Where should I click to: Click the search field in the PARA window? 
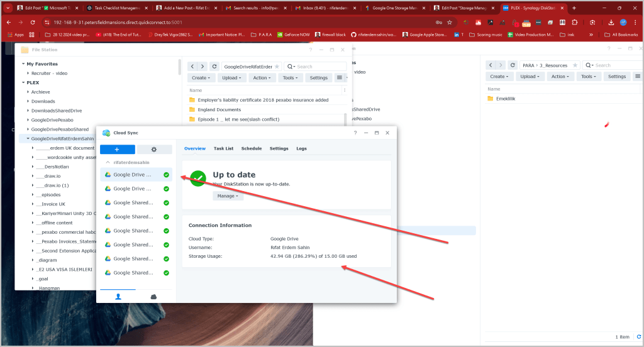tap(613, 65)
